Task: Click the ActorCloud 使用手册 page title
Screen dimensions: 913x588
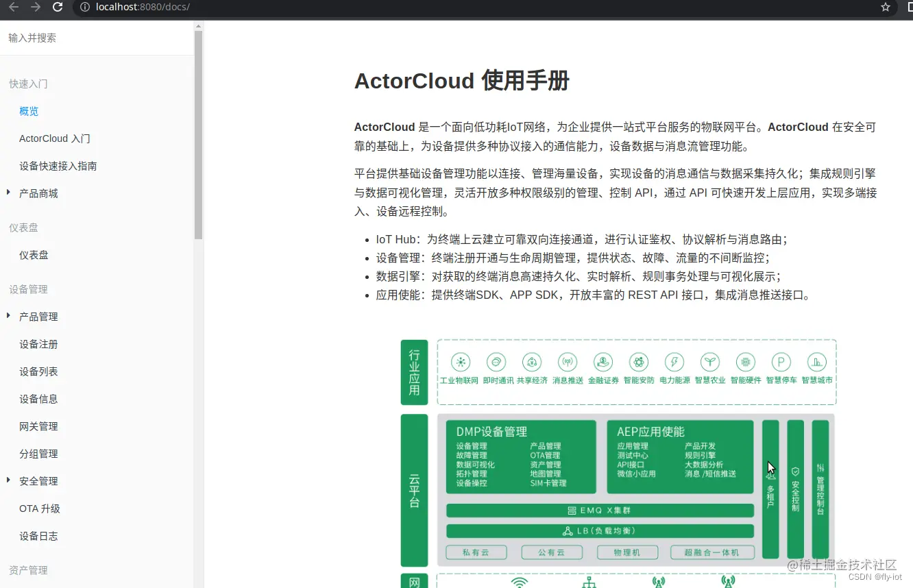Action: click(461, 81)
